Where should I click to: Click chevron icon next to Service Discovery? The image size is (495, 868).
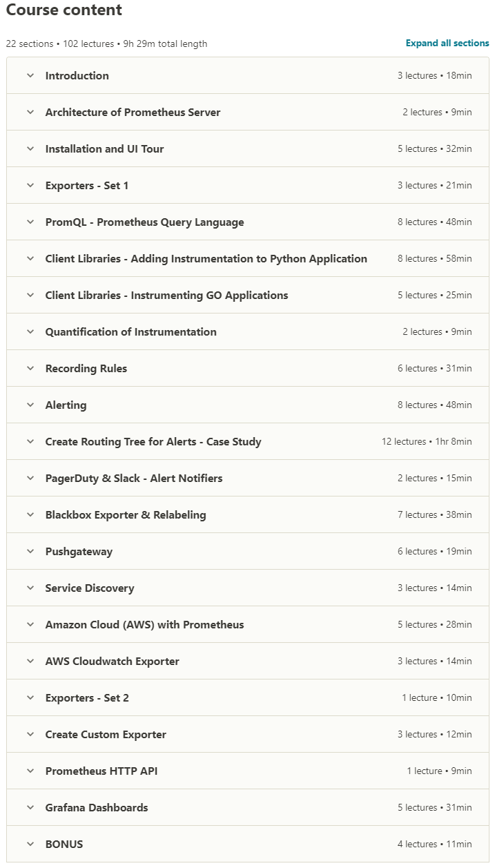(30, 588)
